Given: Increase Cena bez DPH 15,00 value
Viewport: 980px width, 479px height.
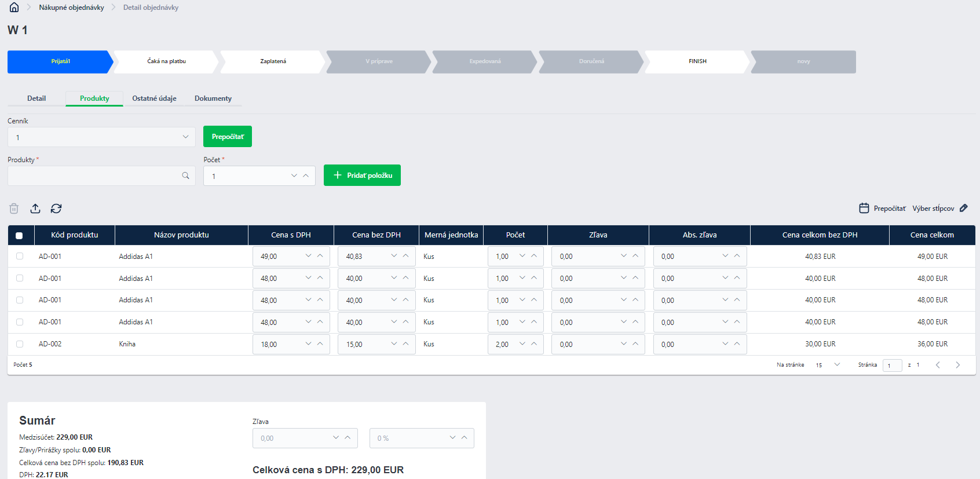Looking at the screenshot, I should coord(405,344).
